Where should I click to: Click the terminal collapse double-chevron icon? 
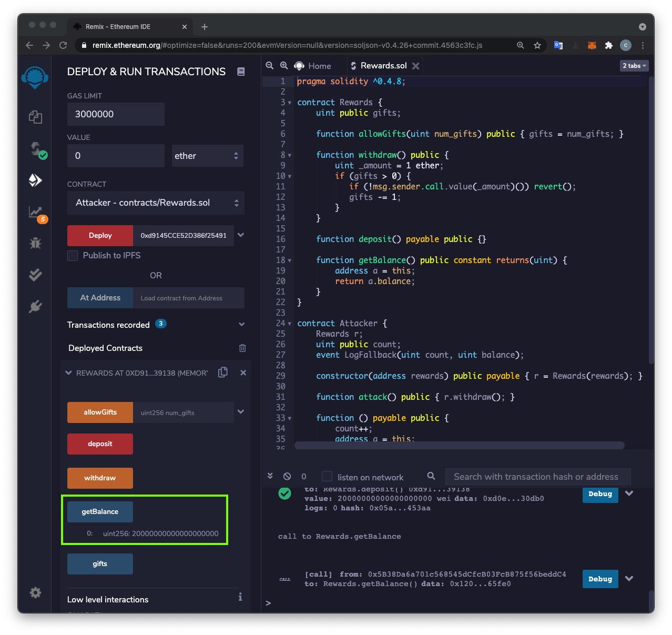[270, 476]
